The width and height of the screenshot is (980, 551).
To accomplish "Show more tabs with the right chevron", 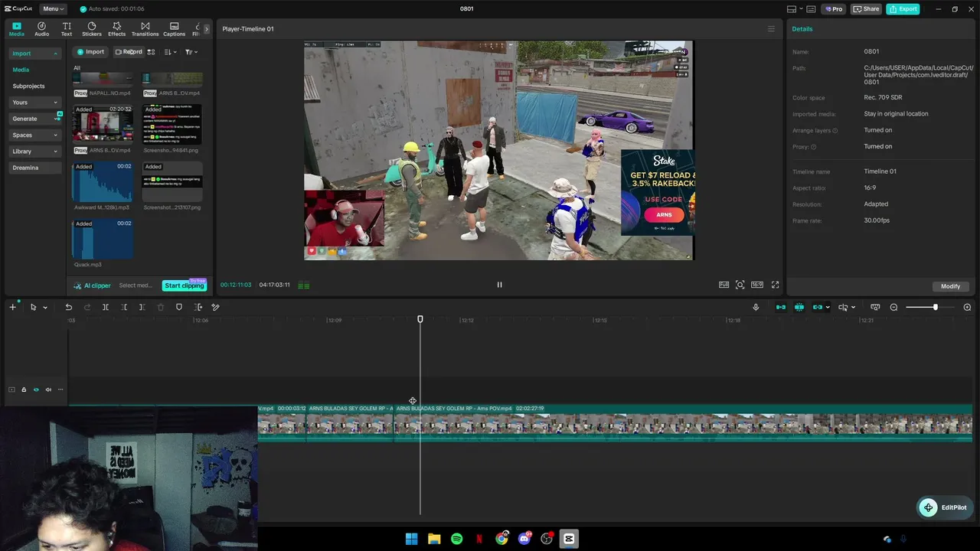I will 206,29.
